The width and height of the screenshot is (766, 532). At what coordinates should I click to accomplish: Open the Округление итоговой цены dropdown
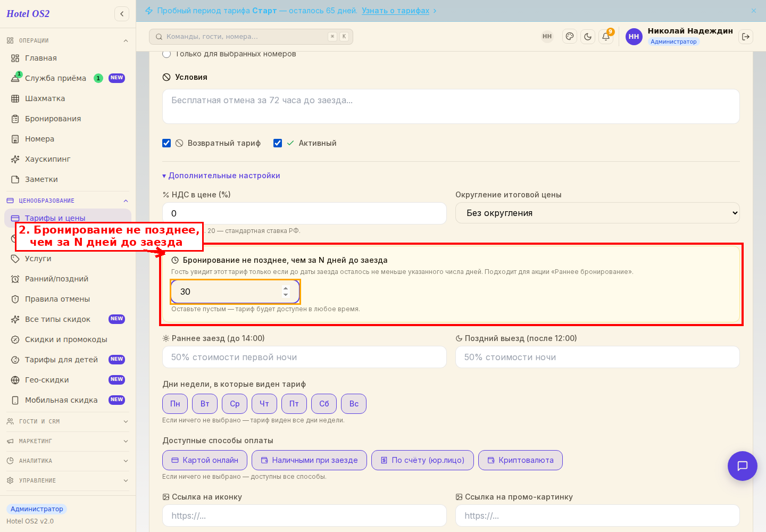(x=597, y=213)
